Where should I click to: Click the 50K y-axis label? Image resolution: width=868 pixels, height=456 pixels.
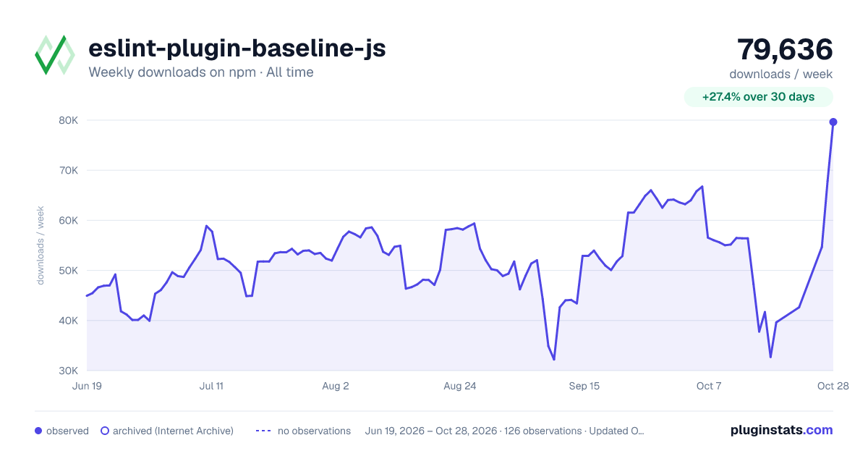[x=68, y=271]
